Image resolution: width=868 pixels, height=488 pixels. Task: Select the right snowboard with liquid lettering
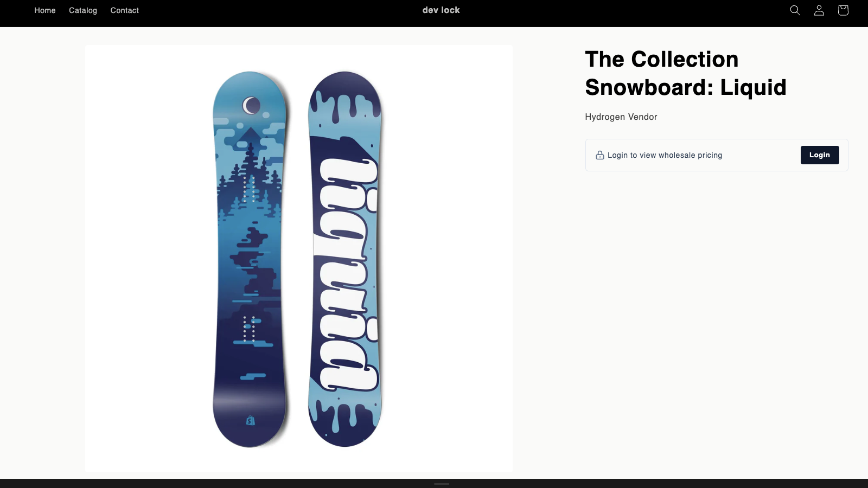[345, 259]
